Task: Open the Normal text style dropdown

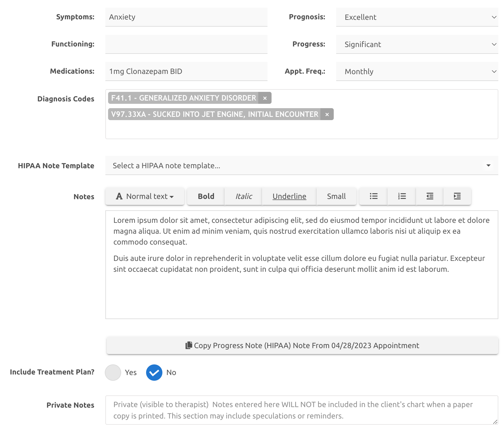Action: [x=145, y=196]
